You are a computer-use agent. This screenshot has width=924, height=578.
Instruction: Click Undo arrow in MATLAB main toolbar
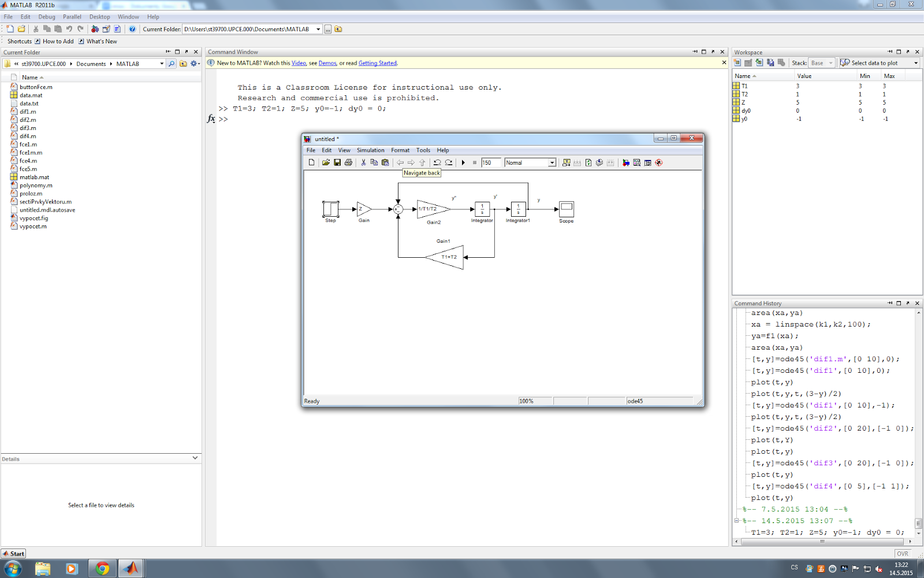pyautogui.click(x=69, y=29)
